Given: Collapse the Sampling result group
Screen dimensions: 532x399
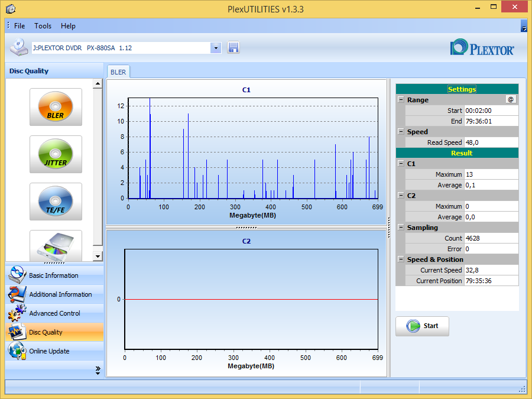Looking at the screenshot, I should pos(401,228).
